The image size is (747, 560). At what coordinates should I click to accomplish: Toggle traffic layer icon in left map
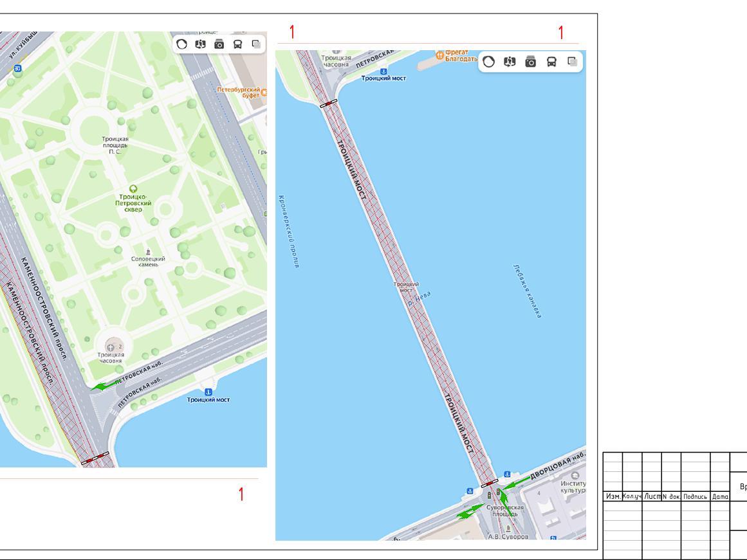click(181, 44)
